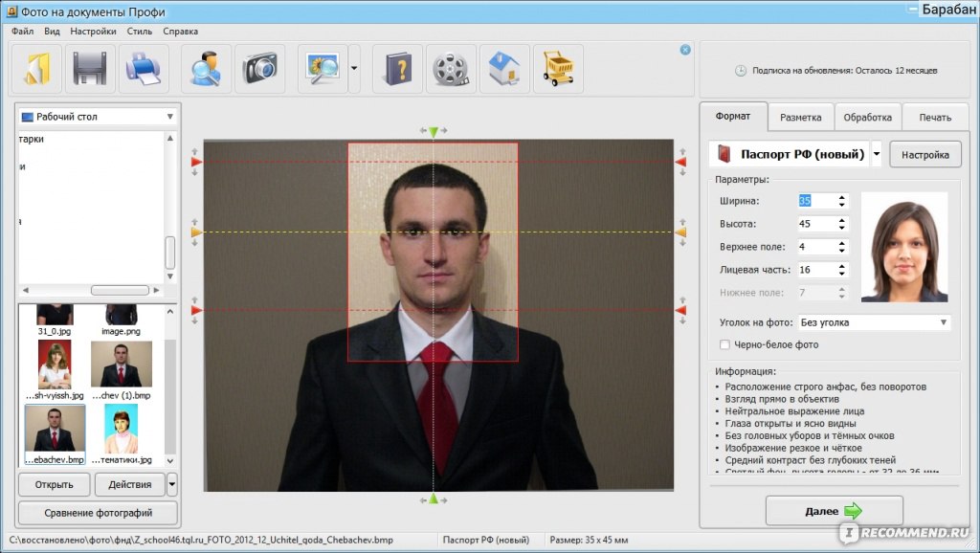This screenshot has height=553, width=980.
Task: Increase the Верхнее поле stepper
Action: pyautogui.click(x=842, y=243)
